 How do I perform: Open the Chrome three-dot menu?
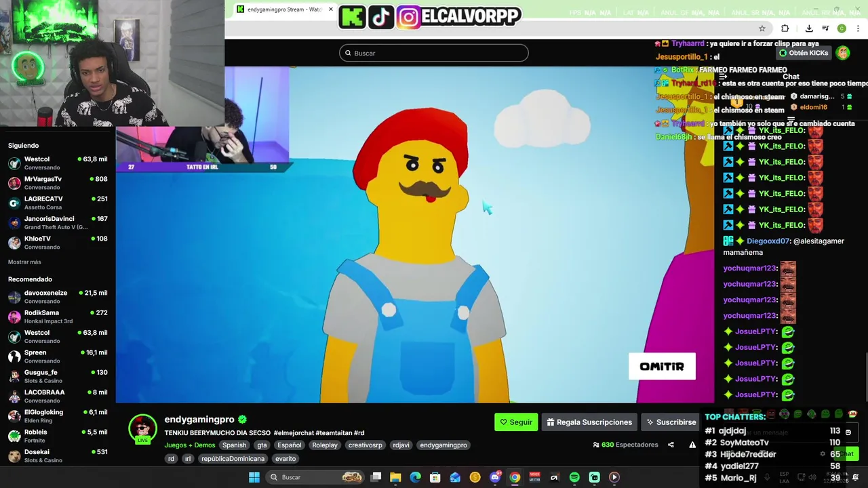click(x=858, y=28)
